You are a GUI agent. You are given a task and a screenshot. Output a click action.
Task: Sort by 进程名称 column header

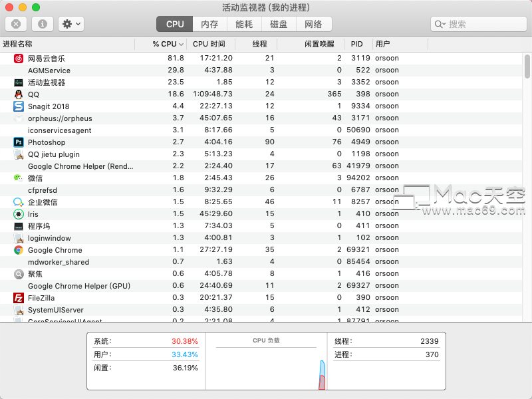67,44
